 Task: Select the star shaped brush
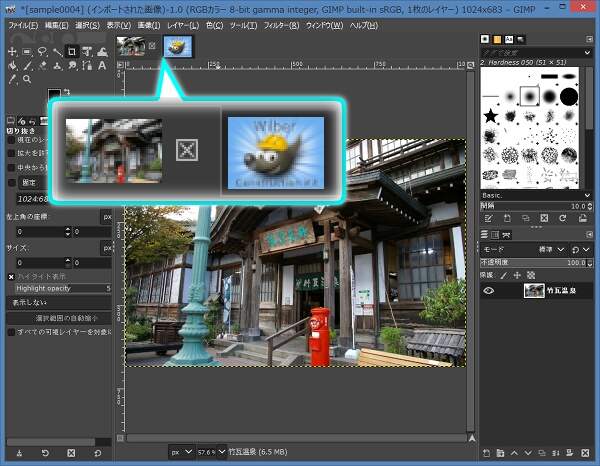[491, 116]
